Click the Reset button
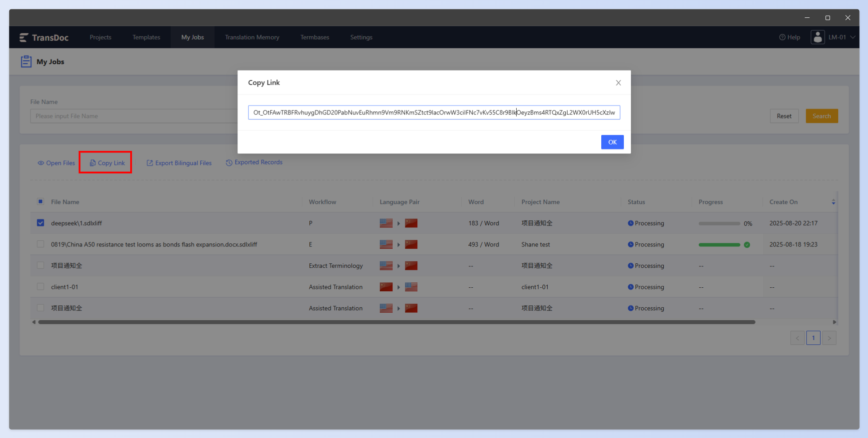868x438 pixels. coord(784,116)
